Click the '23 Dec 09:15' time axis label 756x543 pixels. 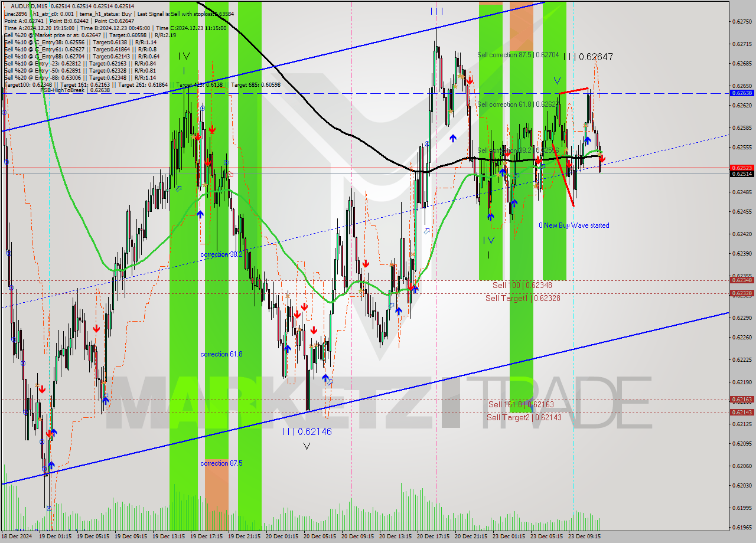click(x=584, y=537)
